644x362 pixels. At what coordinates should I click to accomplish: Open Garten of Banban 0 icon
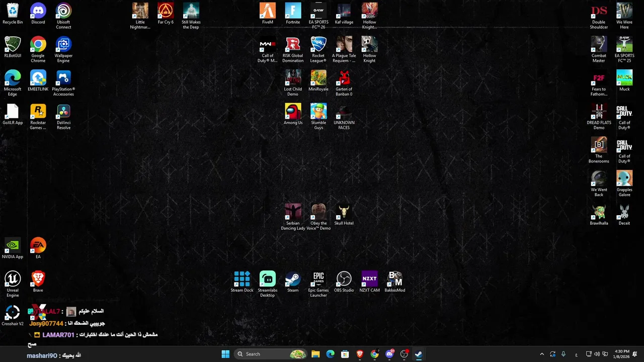[x=344, y=83]
